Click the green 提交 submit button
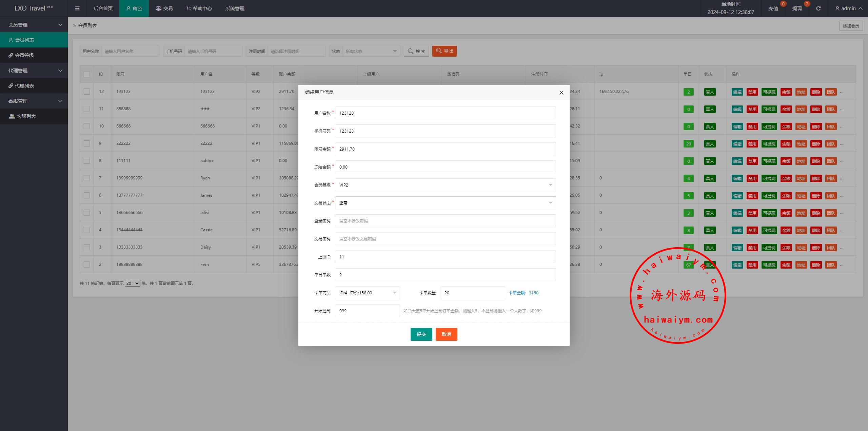This screenshot has height=431, width=868. coord(421,334)
